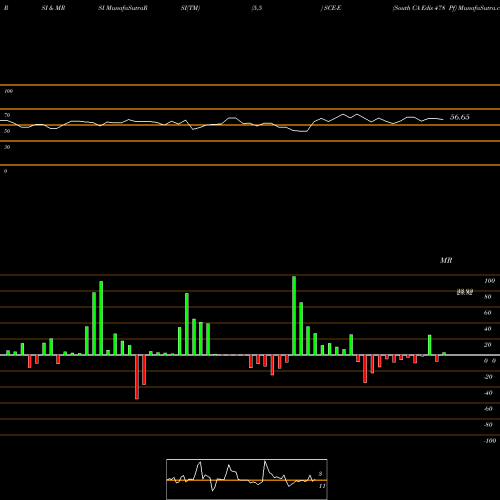Click the MR axis label -100

click(490, 441)
